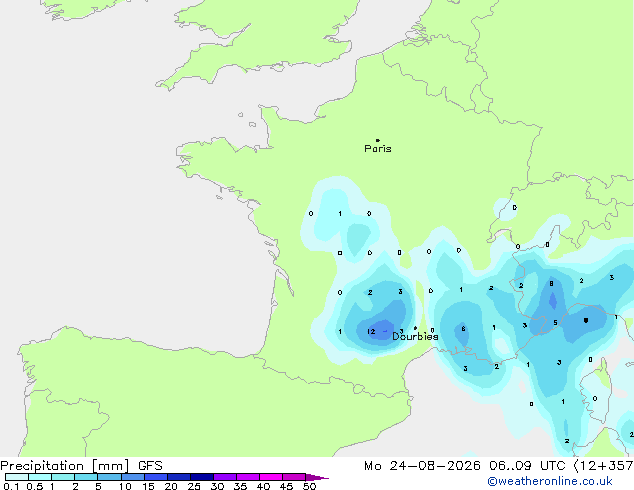Click the 'Precipitation [mm]' title text
634x490 pixels.
point(65,466)
